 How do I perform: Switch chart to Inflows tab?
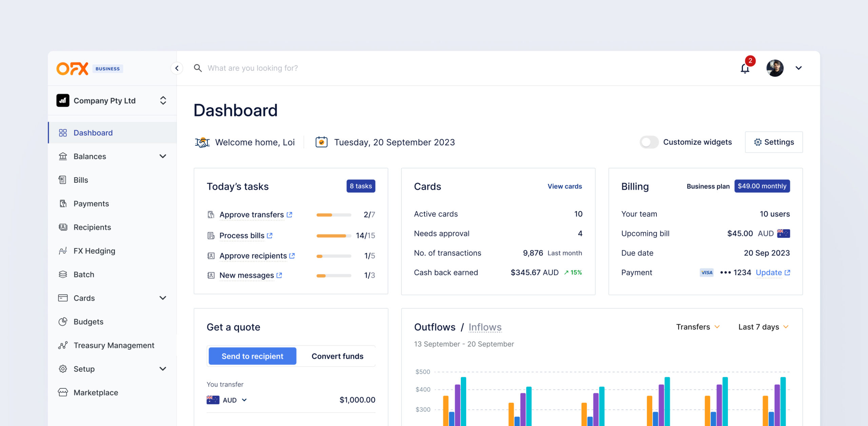point(485,327)
